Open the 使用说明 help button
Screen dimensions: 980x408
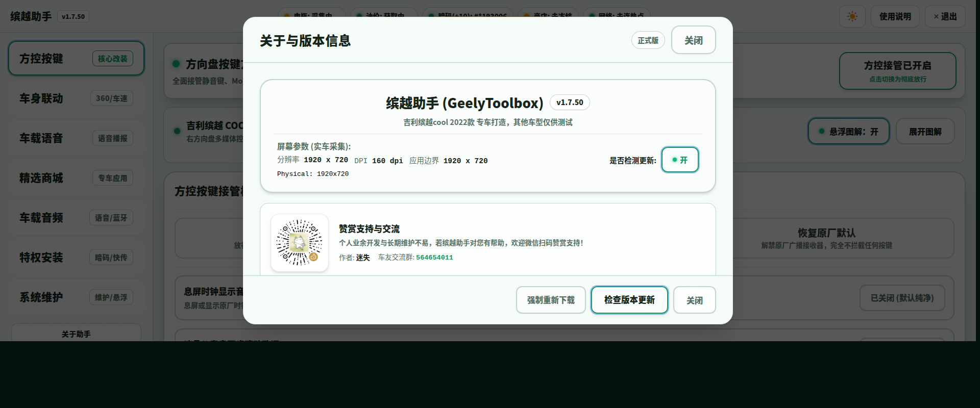click(x=895, y=17)
